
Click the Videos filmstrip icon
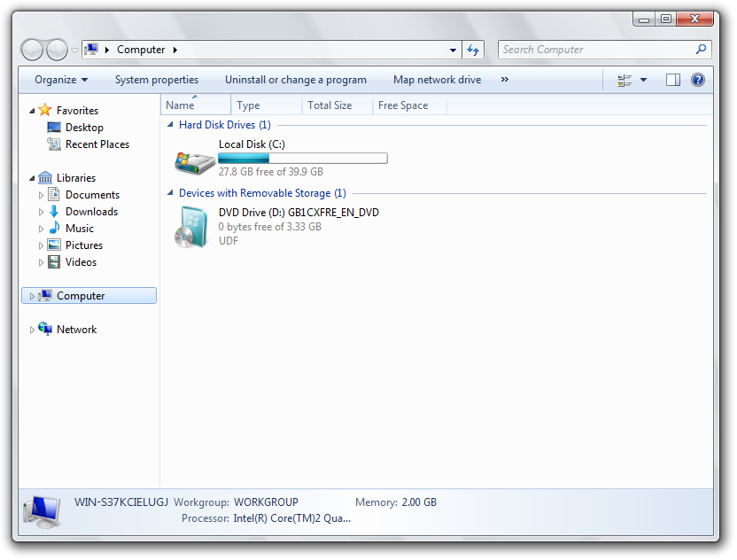point(54,262)
